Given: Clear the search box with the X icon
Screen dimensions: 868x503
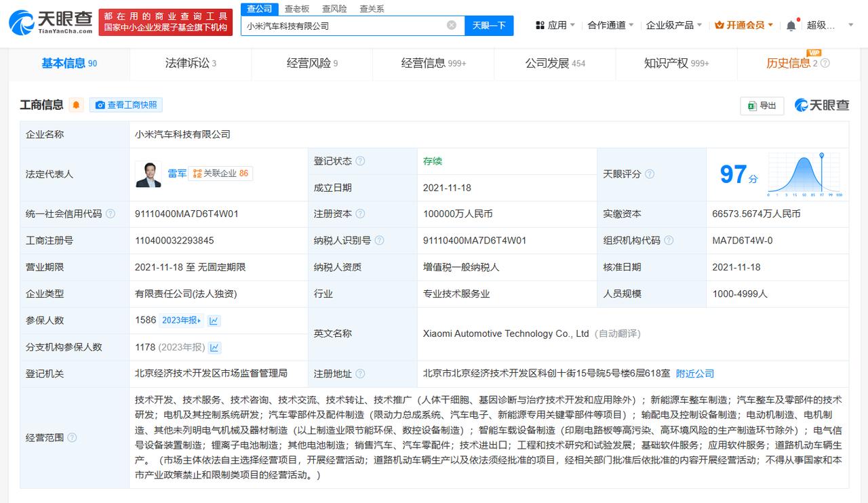Looking at the screenshot, I should pyautogui.click(x=452, y=25).
